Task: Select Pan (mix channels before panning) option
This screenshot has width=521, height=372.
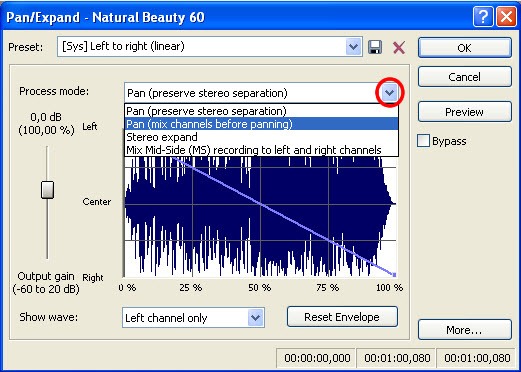Action: (x=261, y=124)
